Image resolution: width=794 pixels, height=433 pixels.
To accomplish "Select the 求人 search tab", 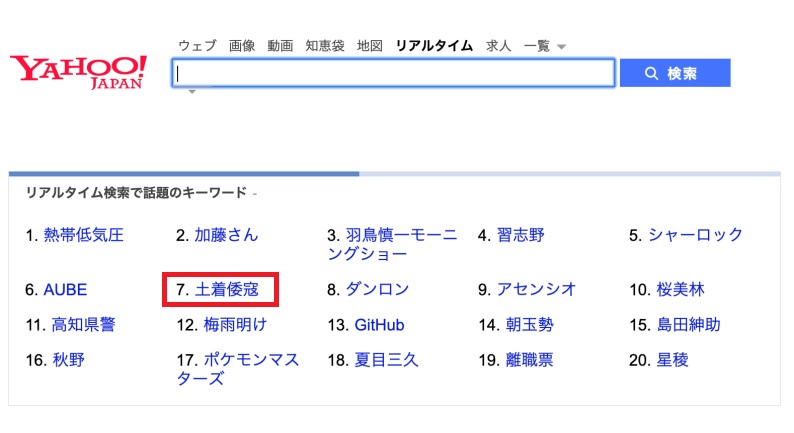I will (498, 46).
